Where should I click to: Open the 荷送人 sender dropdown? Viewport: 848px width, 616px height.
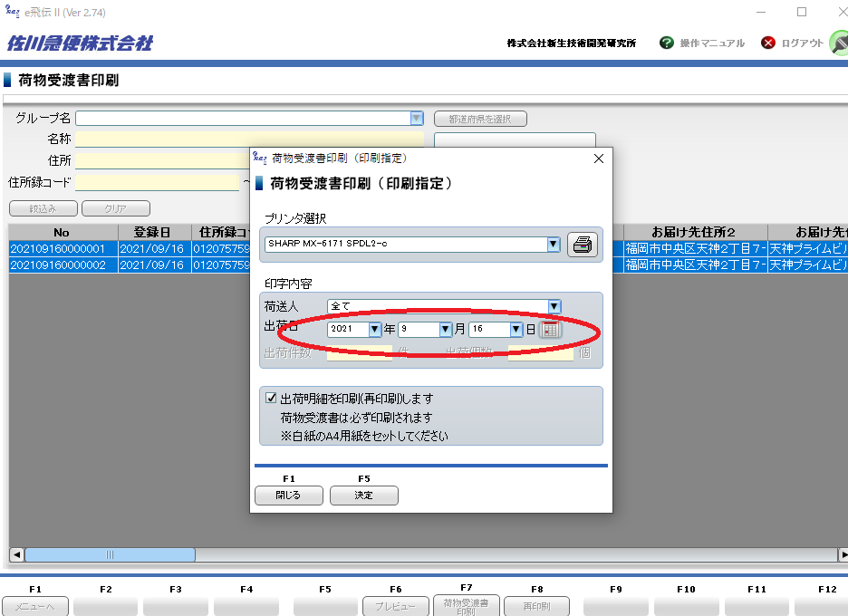click(554, 307)
